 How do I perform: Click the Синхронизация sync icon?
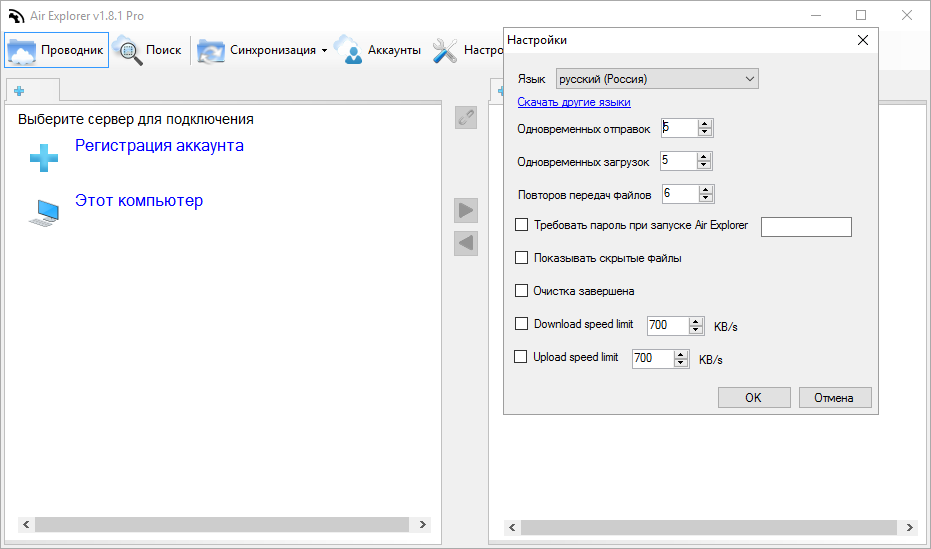pos(211,51)
